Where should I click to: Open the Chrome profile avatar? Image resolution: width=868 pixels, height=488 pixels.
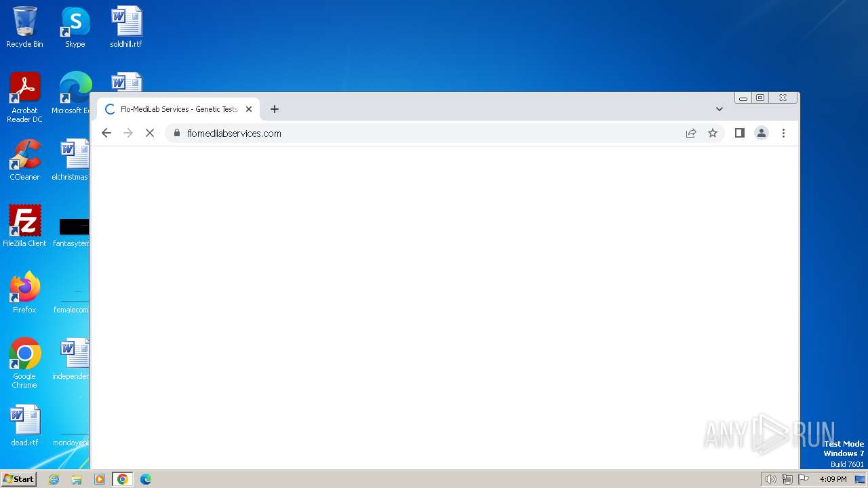pos(762,134)
